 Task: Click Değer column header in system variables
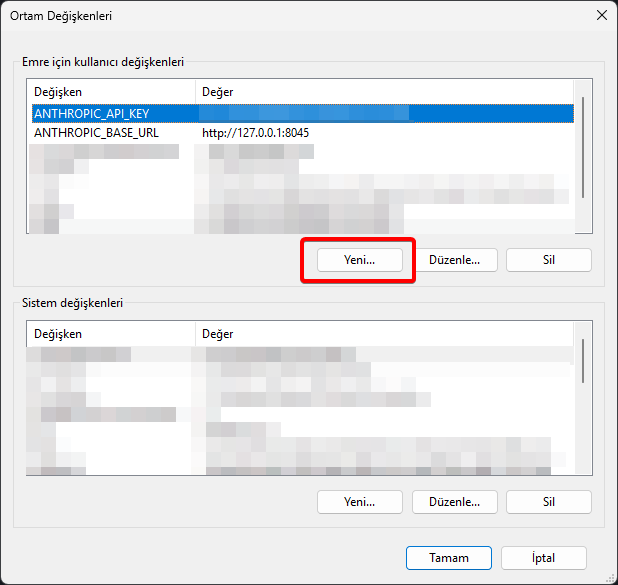tap(380, 334)
